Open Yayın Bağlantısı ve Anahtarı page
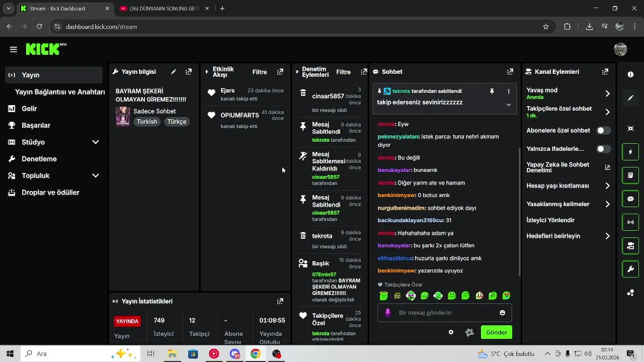644x362 pixels. 60,92
